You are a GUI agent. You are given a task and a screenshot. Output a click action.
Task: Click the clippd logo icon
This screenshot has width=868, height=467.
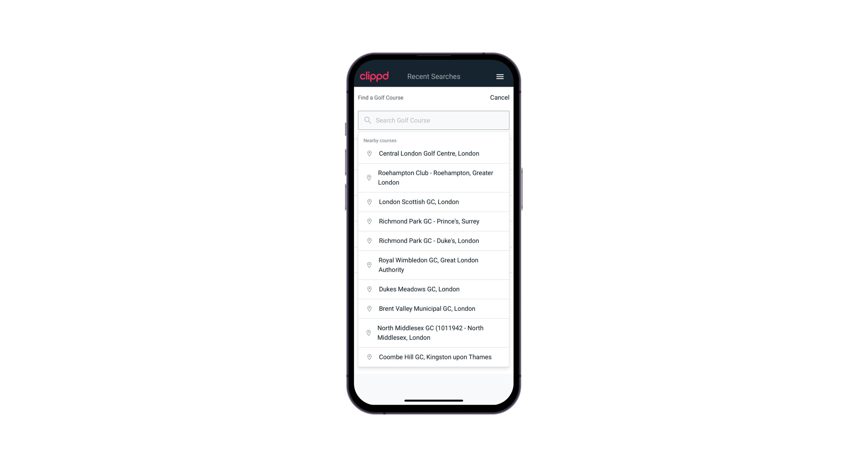tap(375, 76)
